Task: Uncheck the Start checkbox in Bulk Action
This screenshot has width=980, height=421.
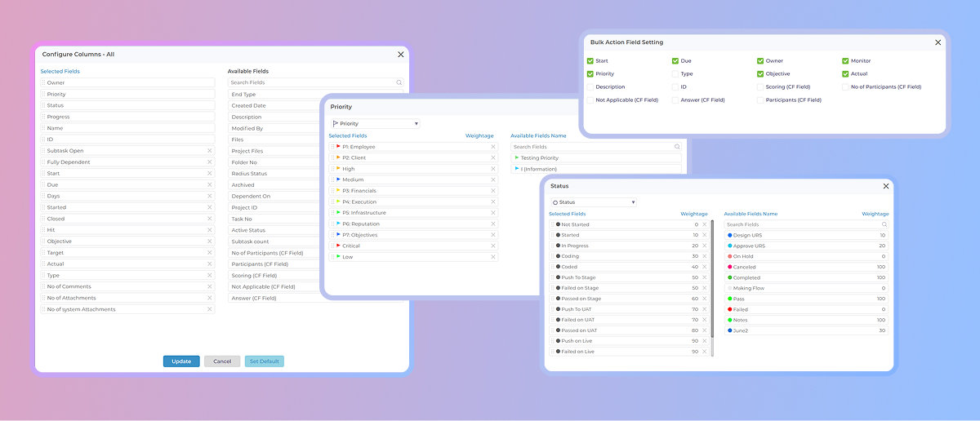Action: tap(590, 61)
